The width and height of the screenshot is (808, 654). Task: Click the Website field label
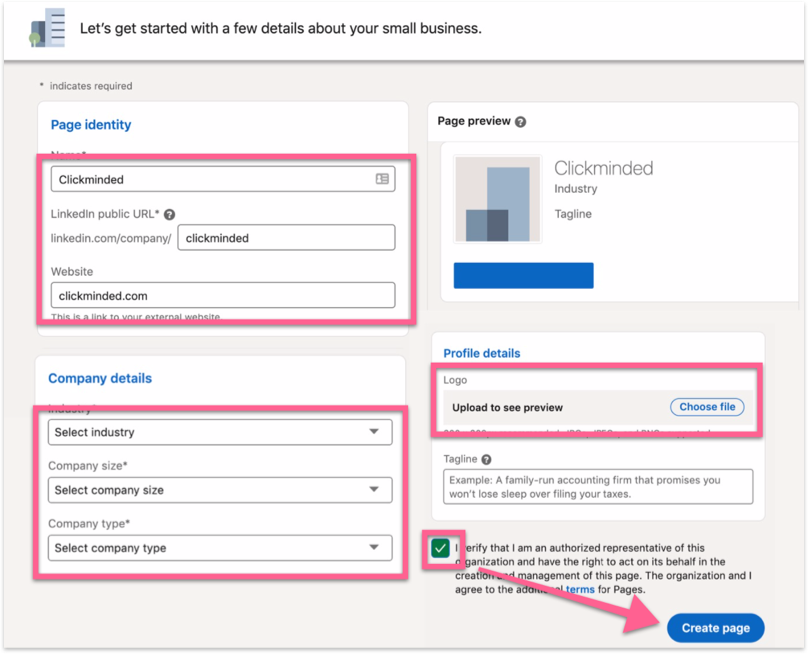pos(72,272)
